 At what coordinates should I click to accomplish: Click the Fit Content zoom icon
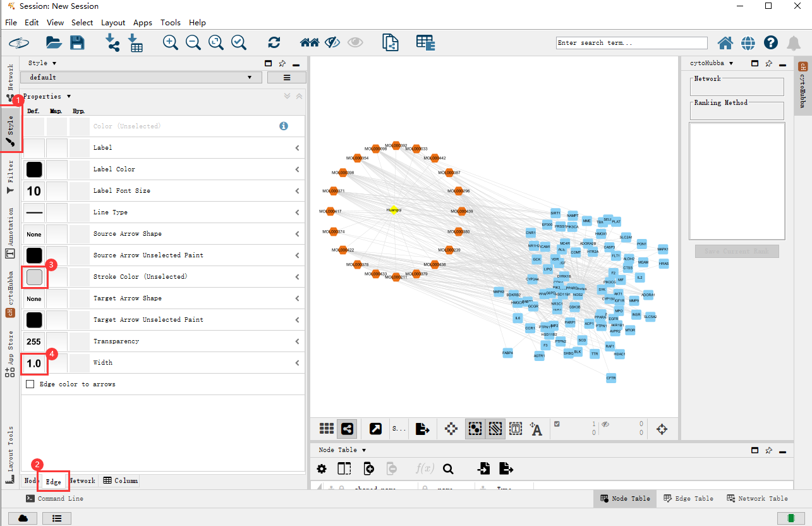[215, 42]
